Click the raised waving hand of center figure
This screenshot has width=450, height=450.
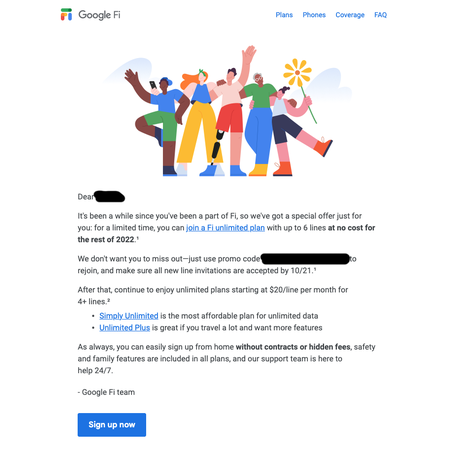(x=248, y=55)
